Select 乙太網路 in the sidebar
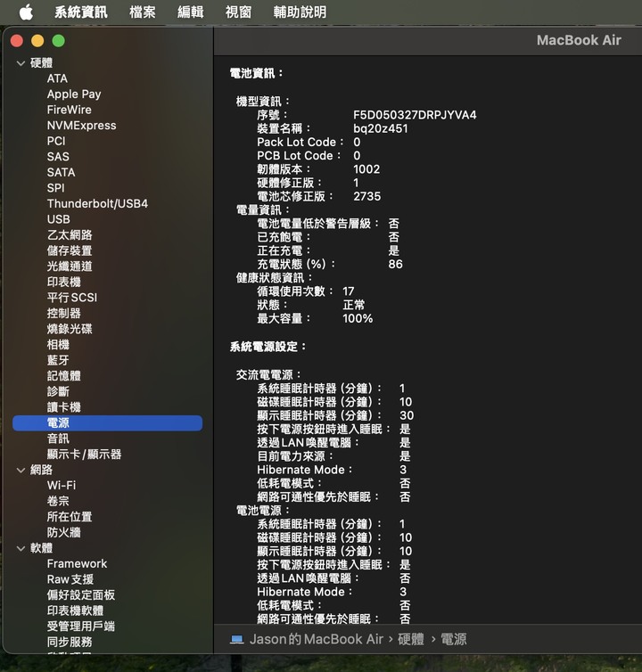Viewport: 642px width, 672px height. click(x=70, y=235)
